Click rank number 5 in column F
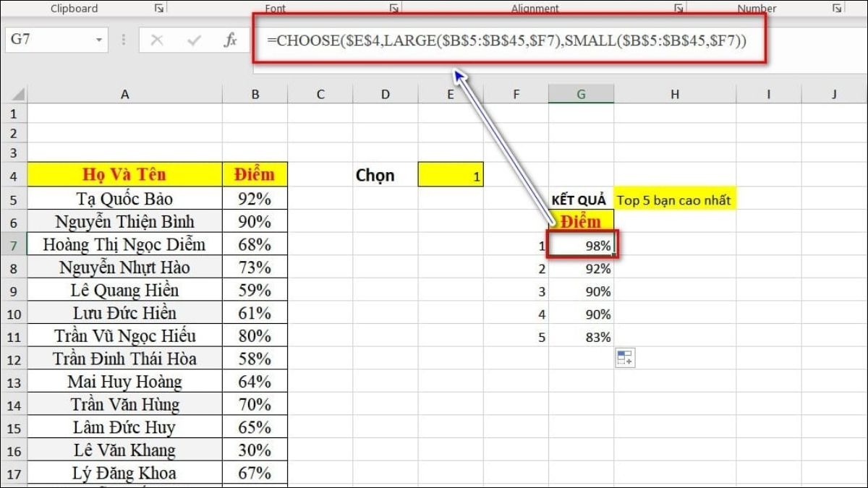This screenshot has height=488, width=868. [516, 337]
